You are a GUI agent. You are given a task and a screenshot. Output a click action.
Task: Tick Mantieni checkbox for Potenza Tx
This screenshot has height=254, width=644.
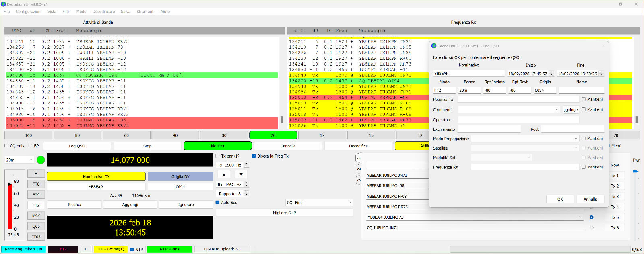click(584, 99)
